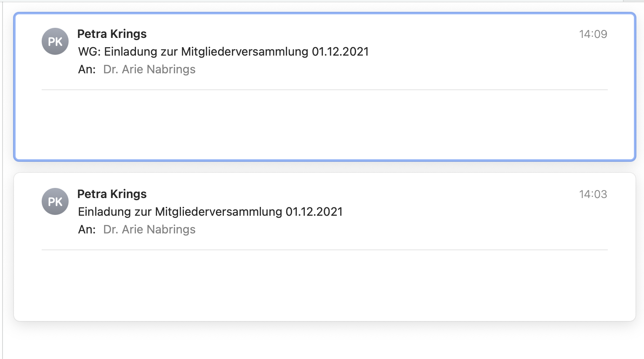Click the 14:03 timestamp

(x=593, y=194)
